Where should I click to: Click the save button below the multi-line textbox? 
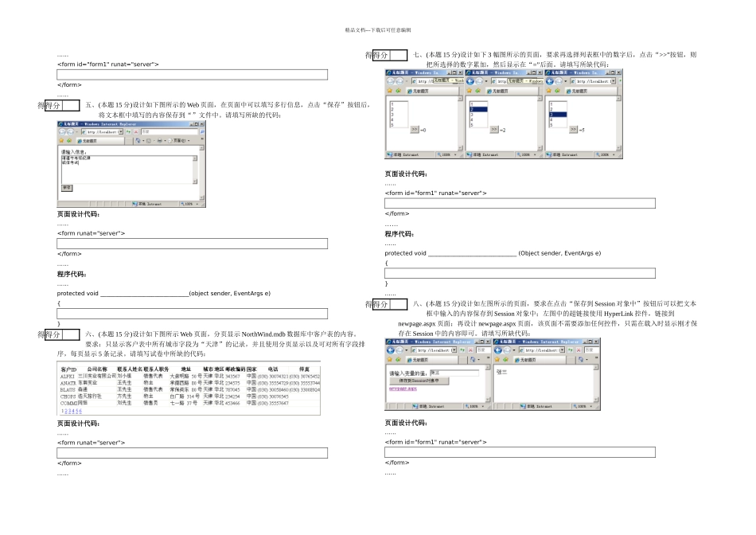click(67, 188)
